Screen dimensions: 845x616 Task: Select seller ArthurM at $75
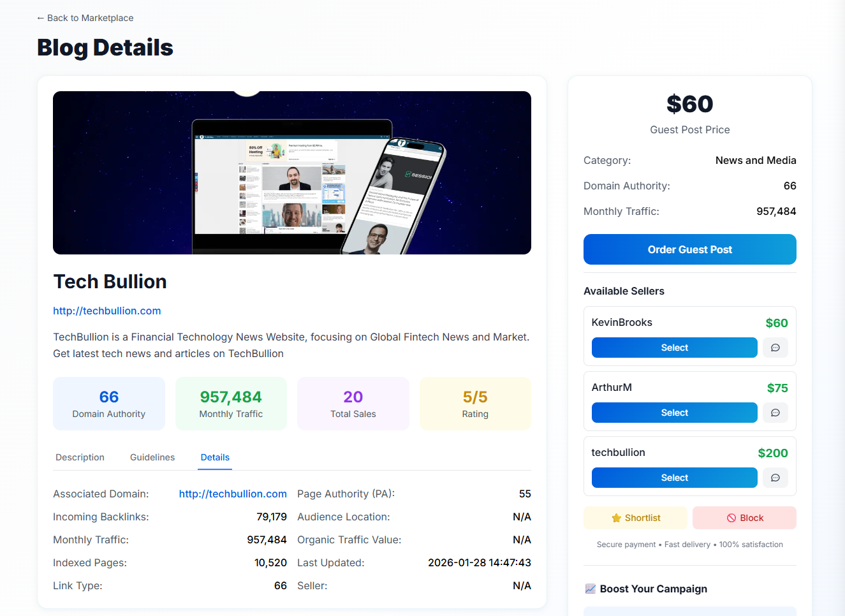(x=674, y=413)
